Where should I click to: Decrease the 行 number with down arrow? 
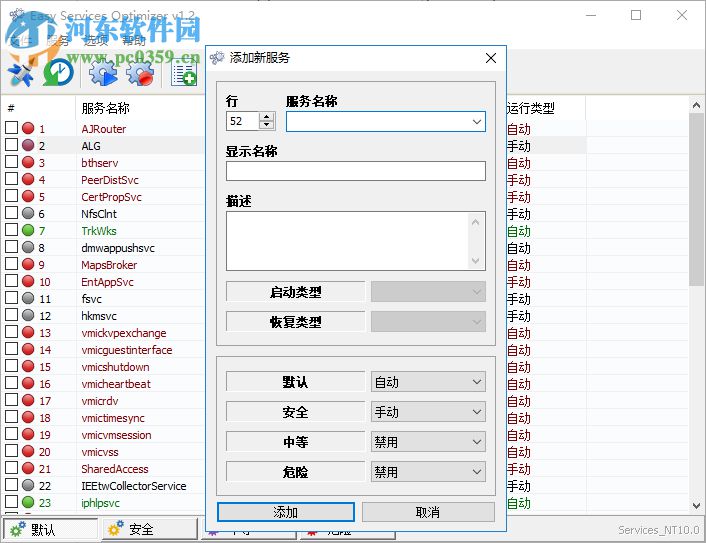tap(267, 125)
